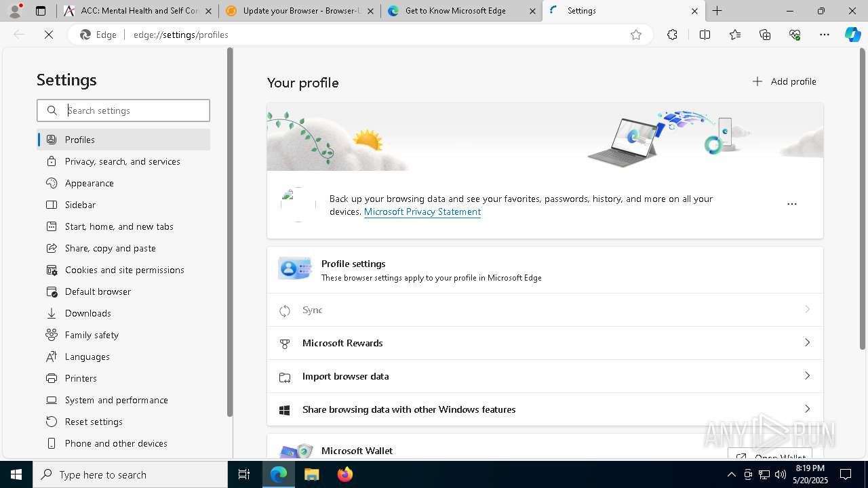This screenshot has width=868, height=488.
Task: Open Privacy, search, and services settings
Action: (123, 161)
